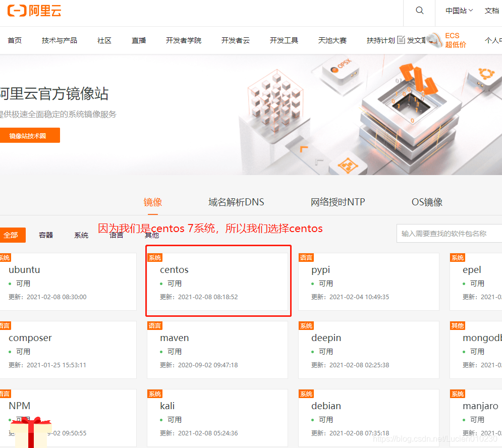Select the 容器 filter
Screen dimensions: 502x448
pos(46,235)
